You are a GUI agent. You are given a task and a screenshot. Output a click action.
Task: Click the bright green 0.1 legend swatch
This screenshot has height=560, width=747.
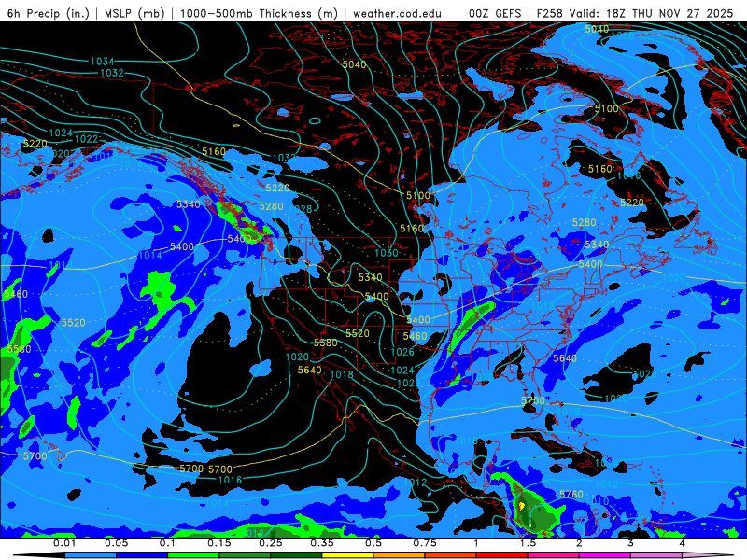[193, 555]
